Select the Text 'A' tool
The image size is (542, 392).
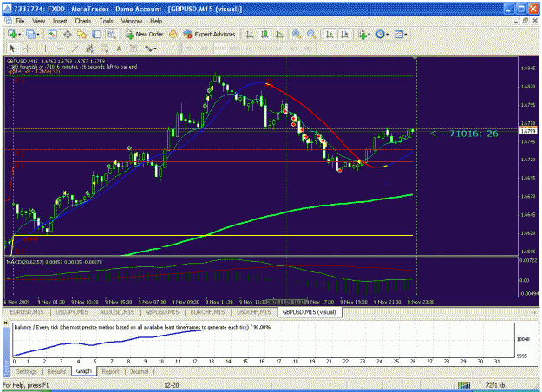pos(119,49)
